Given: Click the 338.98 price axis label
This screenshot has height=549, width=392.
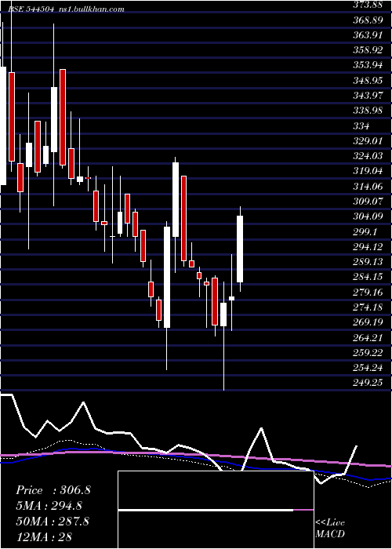Looking at the screenshot, I should [368, 111].
